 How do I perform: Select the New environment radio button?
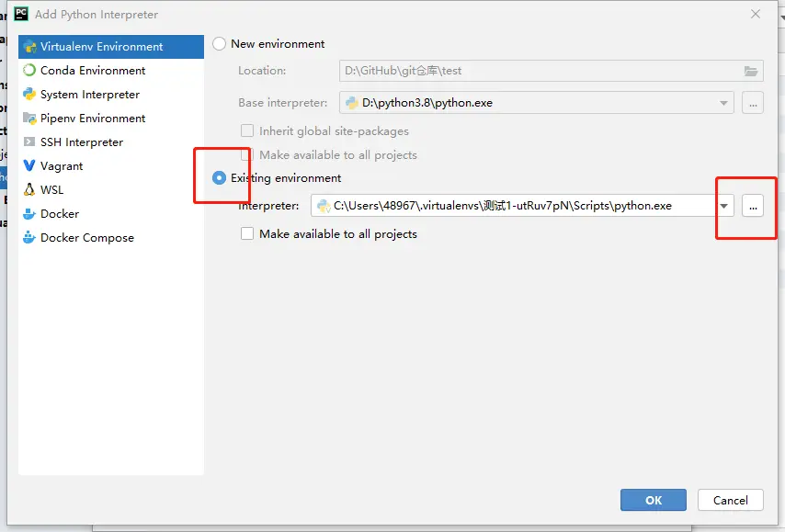pos(220,44)
